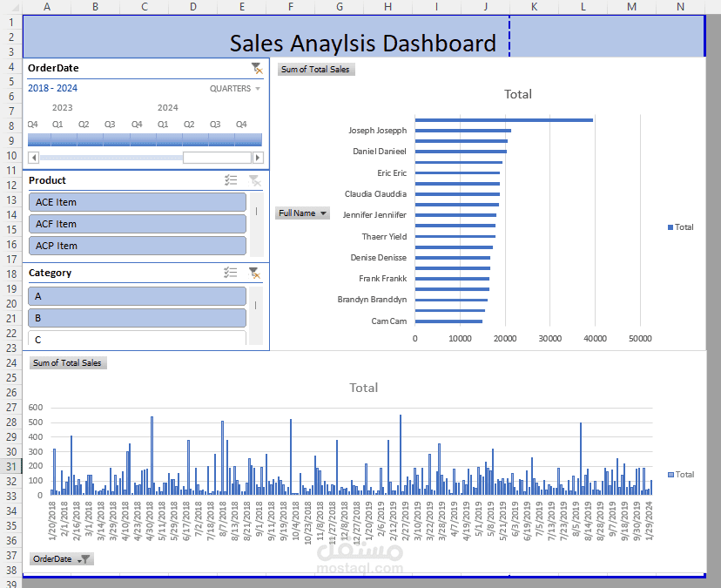Click the 40000 value axis label
The height and width of the screenshot is (588, 721).
pos(595,339)
